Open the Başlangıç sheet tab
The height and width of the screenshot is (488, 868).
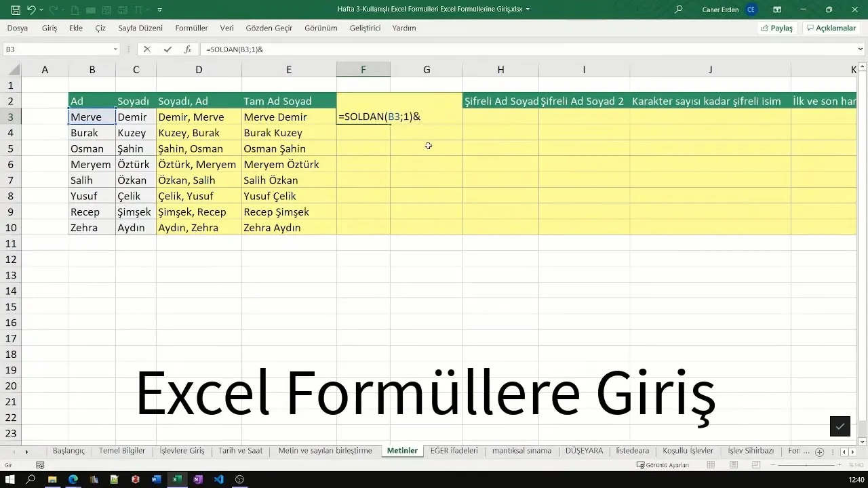pos(68,451)
